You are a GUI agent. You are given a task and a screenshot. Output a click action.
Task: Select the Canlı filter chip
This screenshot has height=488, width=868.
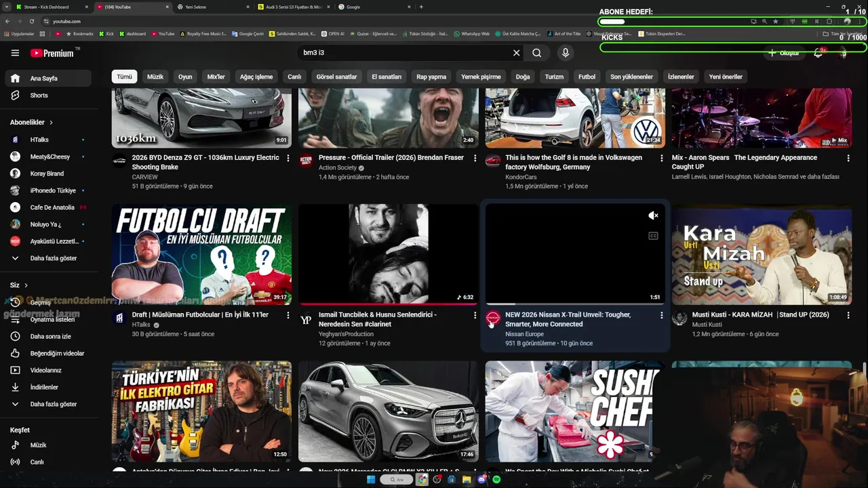294,77
